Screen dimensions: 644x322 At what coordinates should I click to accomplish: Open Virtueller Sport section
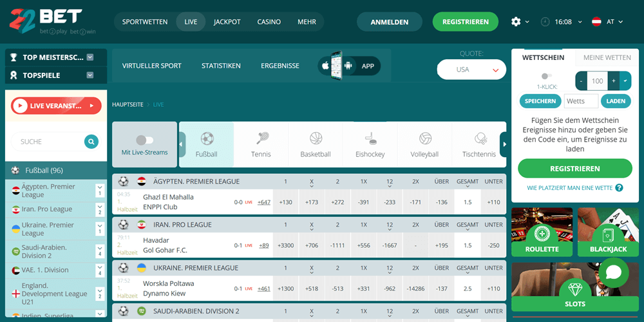click(151, 66)
